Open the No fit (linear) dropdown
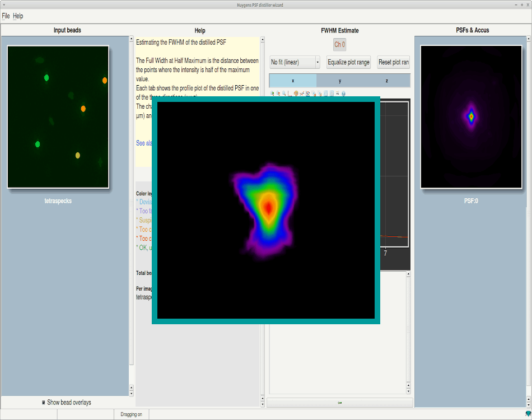This screenshot has width=532, height=420. point(294,62)
